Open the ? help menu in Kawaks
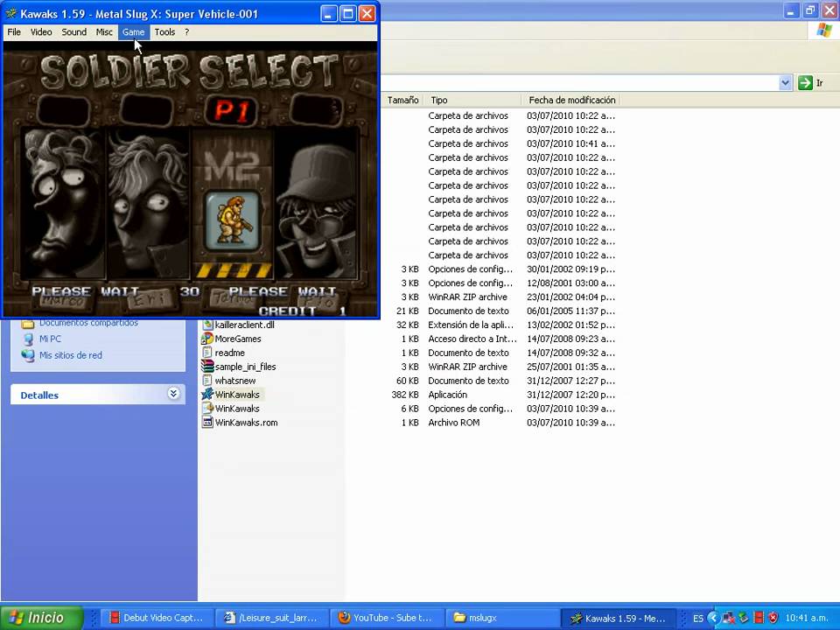Screen dimensions: 840x630 [x=186, y=32]
